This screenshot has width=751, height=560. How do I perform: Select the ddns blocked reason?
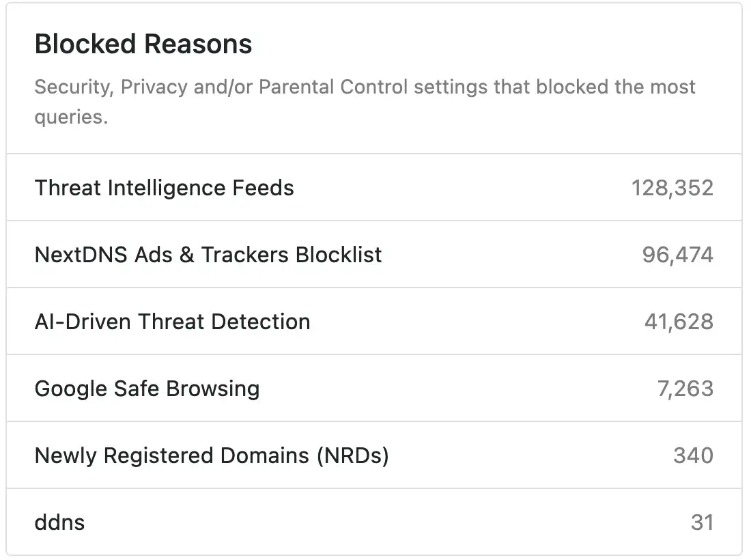pyautogui.click(x=59, y=522)
